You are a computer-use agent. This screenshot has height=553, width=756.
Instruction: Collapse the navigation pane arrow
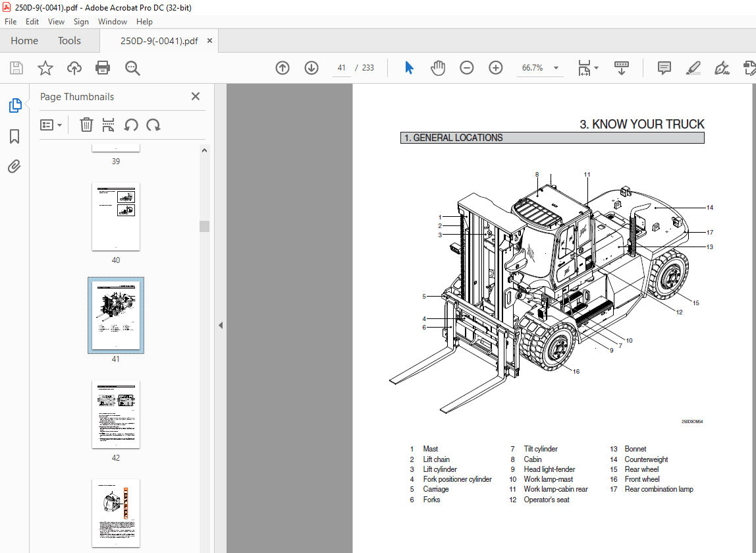[221, 325]
